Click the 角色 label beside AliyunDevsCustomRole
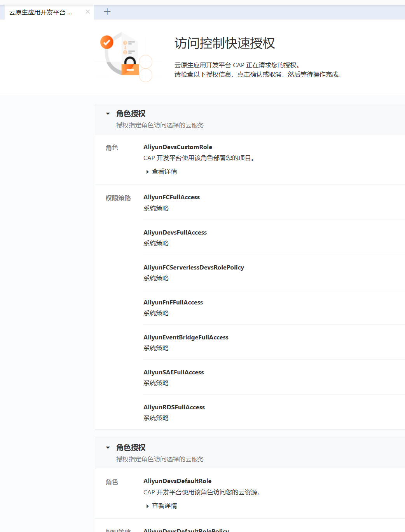Image resolution: width=405 pixels, height=532 pixels. point(112,148)
